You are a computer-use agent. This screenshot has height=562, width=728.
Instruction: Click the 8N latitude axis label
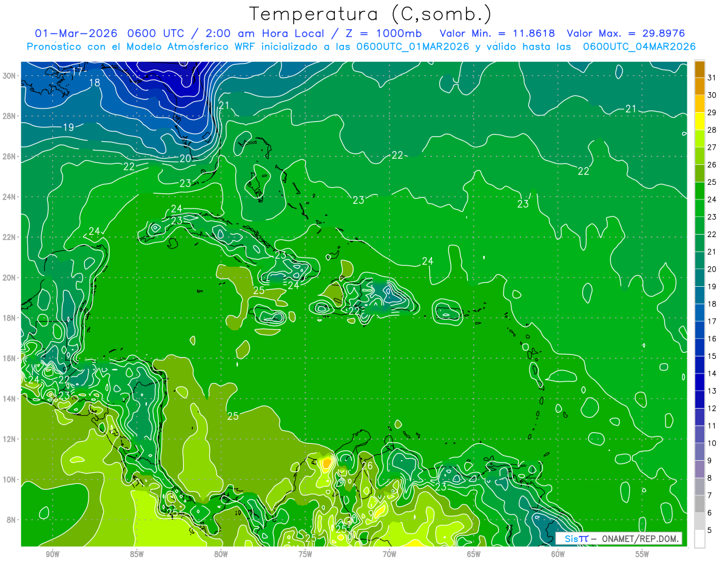click(12, 520)
